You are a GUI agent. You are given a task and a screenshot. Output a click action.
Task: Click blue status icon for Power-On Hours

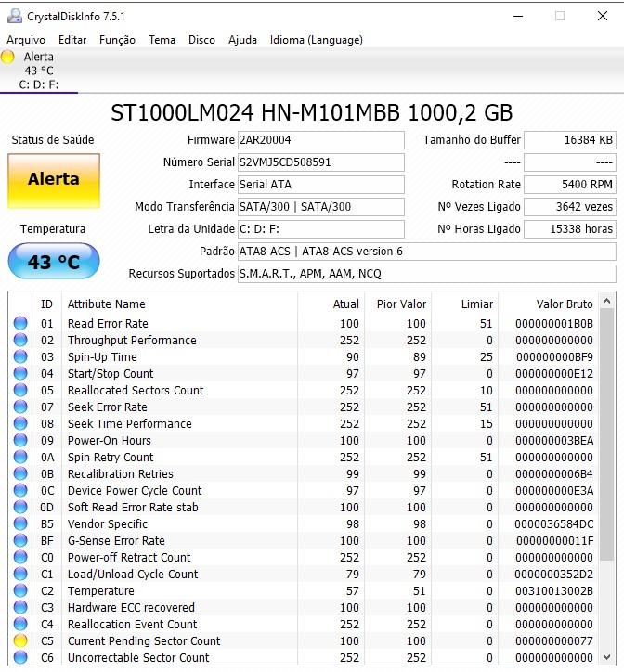(x=20, y=441)
